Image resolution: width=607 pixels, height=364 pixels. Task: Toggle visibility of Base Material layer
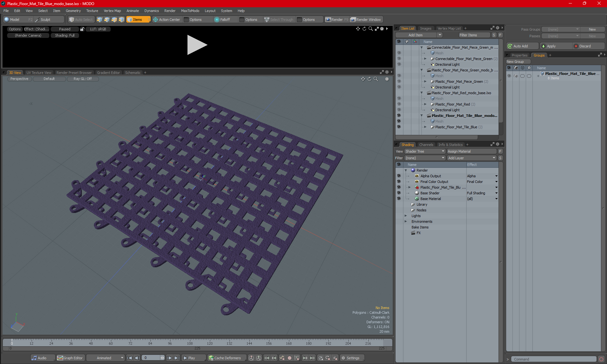pos(399,199)
